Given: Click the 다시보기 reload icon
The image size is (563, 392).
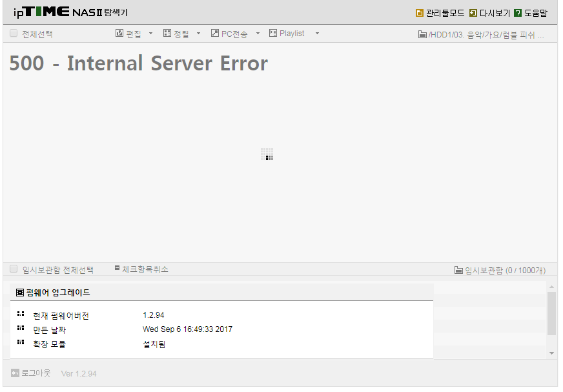Looking at the screenshot, I should 473,13.
